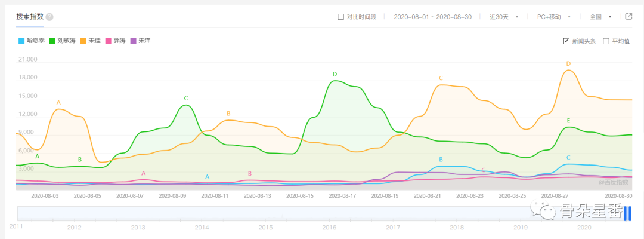This screenshot has width=644, height=239.
Task: Click orange news marker D at the peak
Action: pos(568,63)
